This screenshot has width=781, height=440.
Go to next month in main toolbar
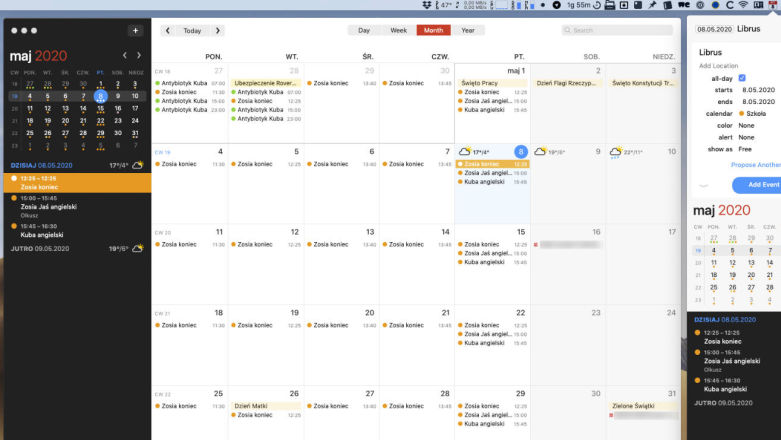218,30
